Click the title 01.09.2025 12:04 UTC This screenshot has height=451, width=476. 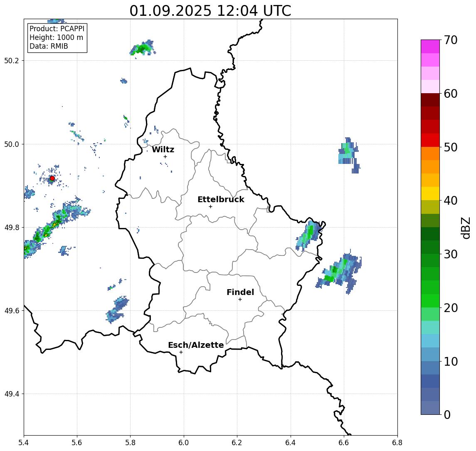point(210,11)
